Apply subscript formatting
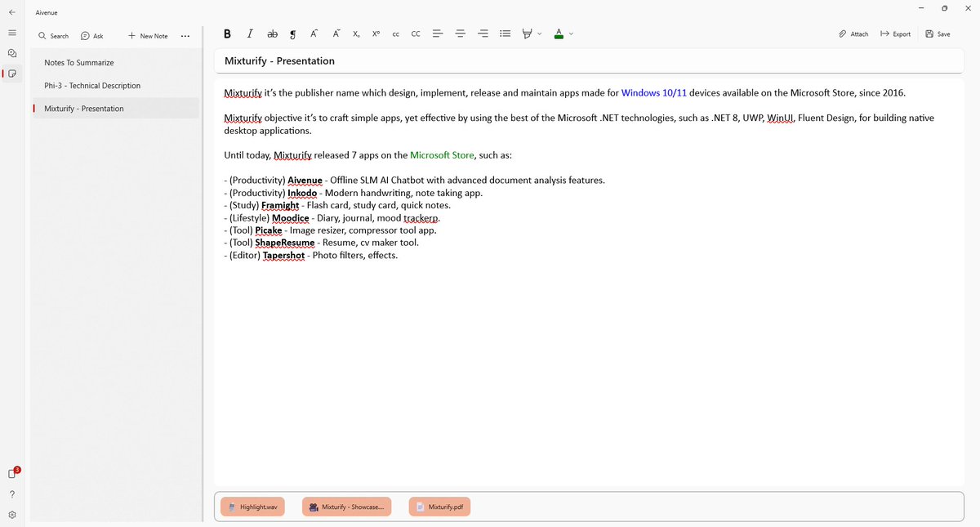This screenshot has height=527, width=980. tap(357, 34)
